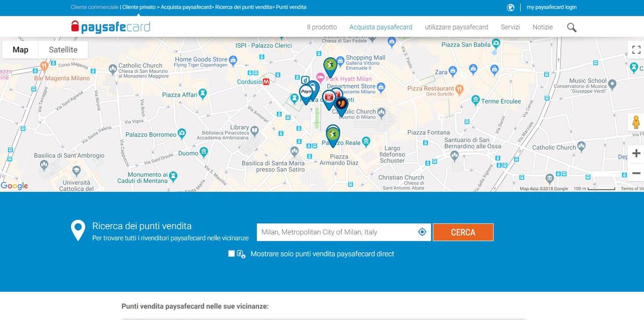
Task: Click the dark pin with orange logo
Action: [x=341, y=106]
